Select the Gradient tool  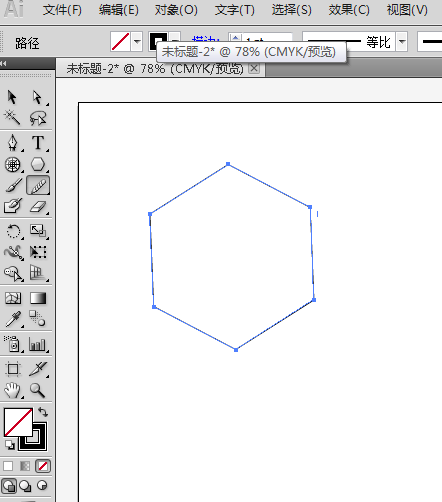pos(38,298)
